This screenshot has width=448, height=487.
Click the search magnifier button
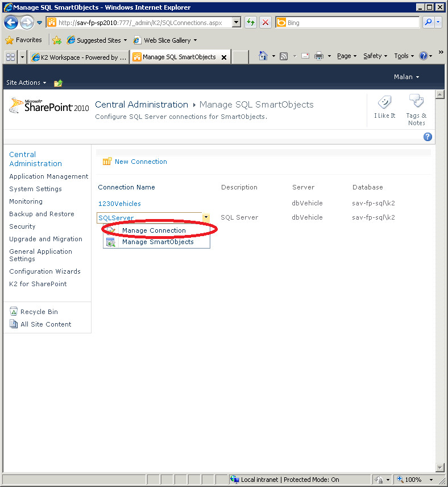(x=429, y=22)
